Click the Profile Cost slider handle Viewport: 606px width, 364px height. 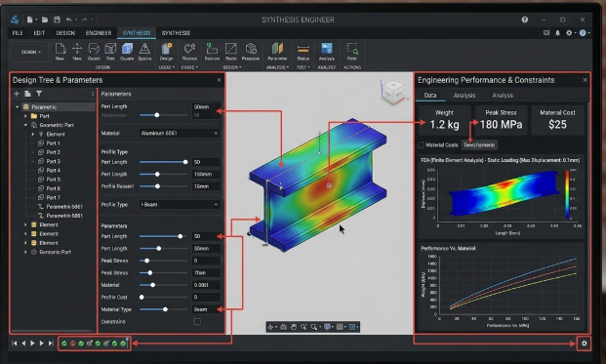coord(141,297)
